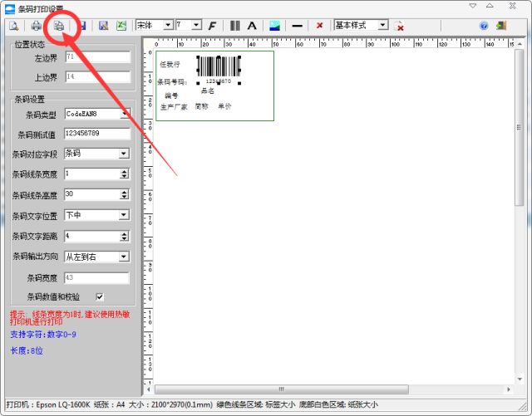Open printer setup icon circled in red
Viewport: 532px width, 416px height.
tap(59, 26)
